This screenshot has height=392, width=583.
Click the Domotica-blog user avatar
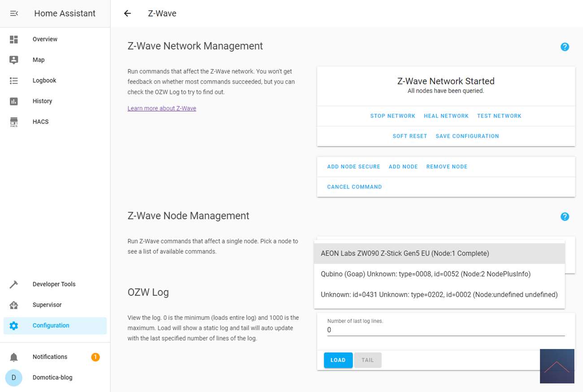tap(14, 378)
